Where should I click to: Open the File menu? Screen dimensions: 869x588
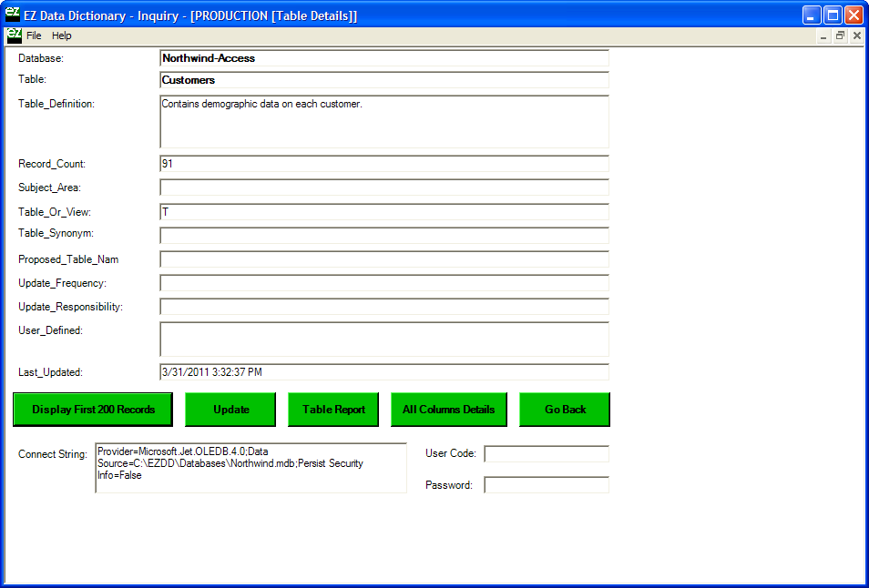34,35
